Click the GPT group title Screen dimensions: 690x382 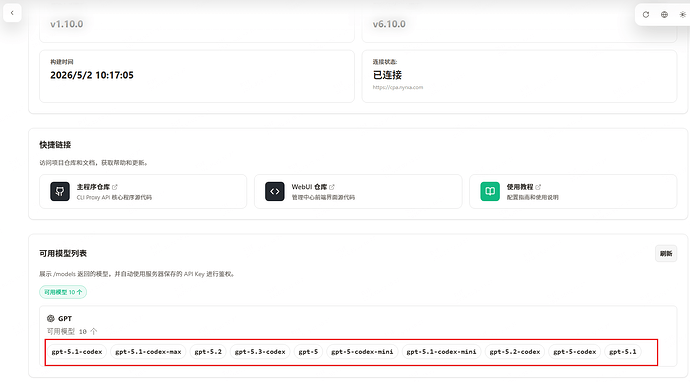(x=65, y=318)
